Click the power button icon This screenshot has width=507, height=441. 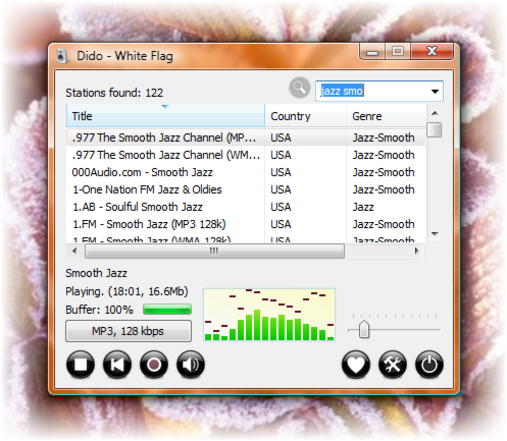click(429, 364)
